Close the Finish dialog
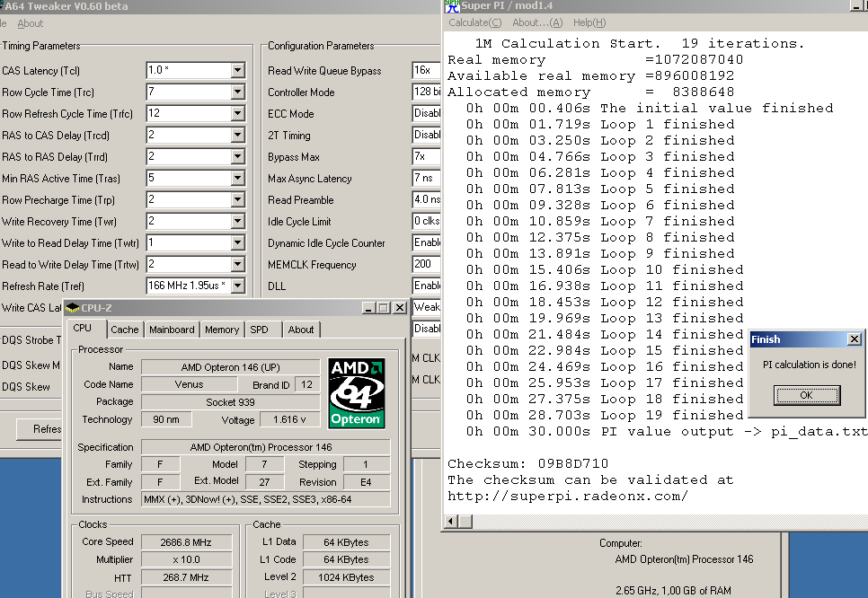This screenshot has height=598, width=868. (x=855, y=339)
